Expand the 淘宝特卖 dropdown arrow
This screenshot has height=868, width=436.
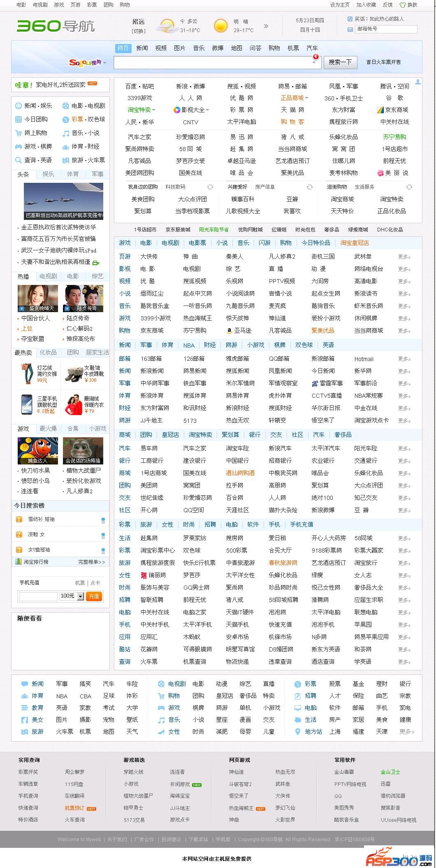153,110
